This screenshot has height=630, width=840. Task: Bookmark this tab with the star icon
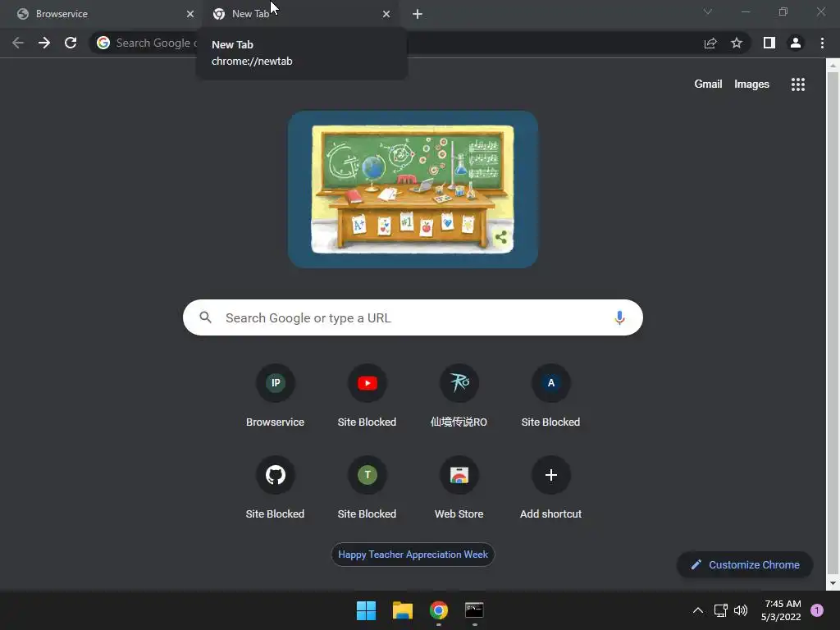click(x=737, y=43)
